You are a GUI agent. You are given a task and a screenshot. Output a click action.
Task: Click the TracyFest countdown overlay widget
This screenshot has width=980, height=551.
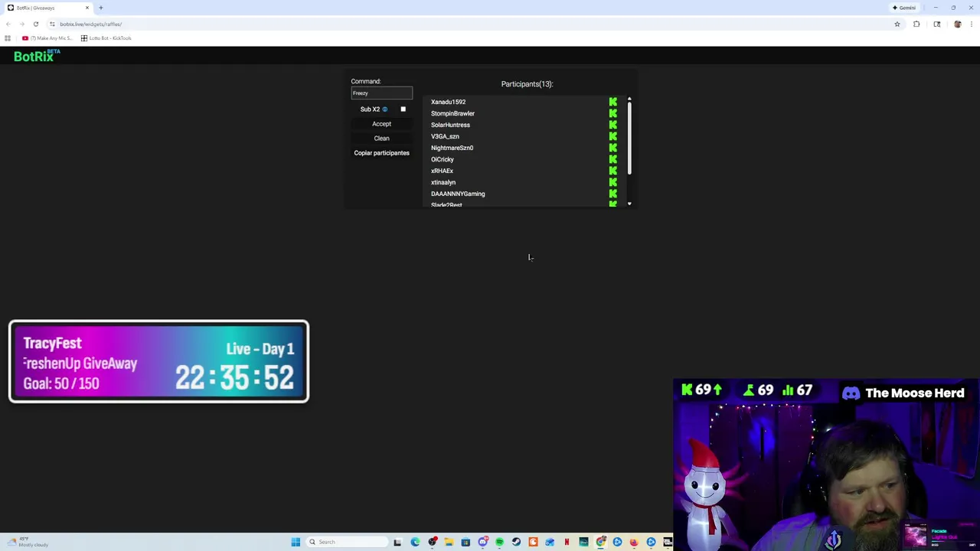coord(158,362)
